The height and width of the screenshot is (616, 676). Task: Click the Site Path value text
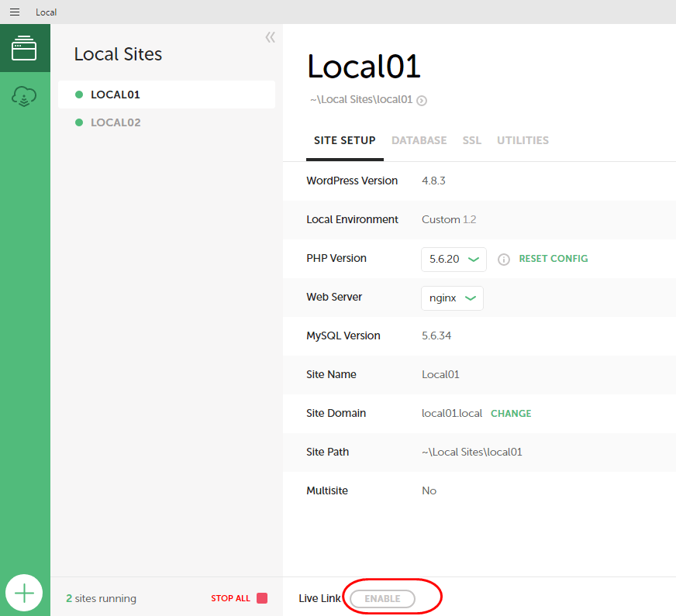pos(471,452)
